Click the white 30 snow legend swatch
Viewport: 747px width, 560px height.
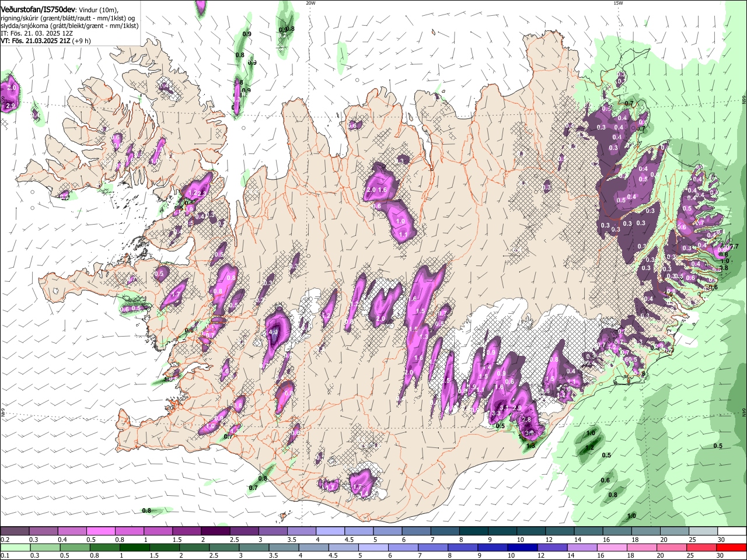click(731, 531)
